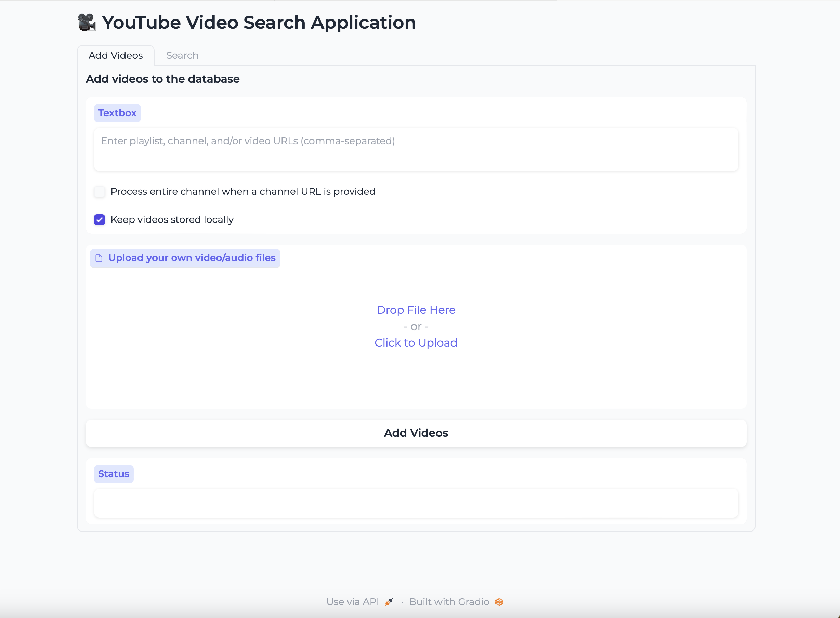Click Keep videos stored locally label text
840x618 pixels.
(x=172, y=219)
